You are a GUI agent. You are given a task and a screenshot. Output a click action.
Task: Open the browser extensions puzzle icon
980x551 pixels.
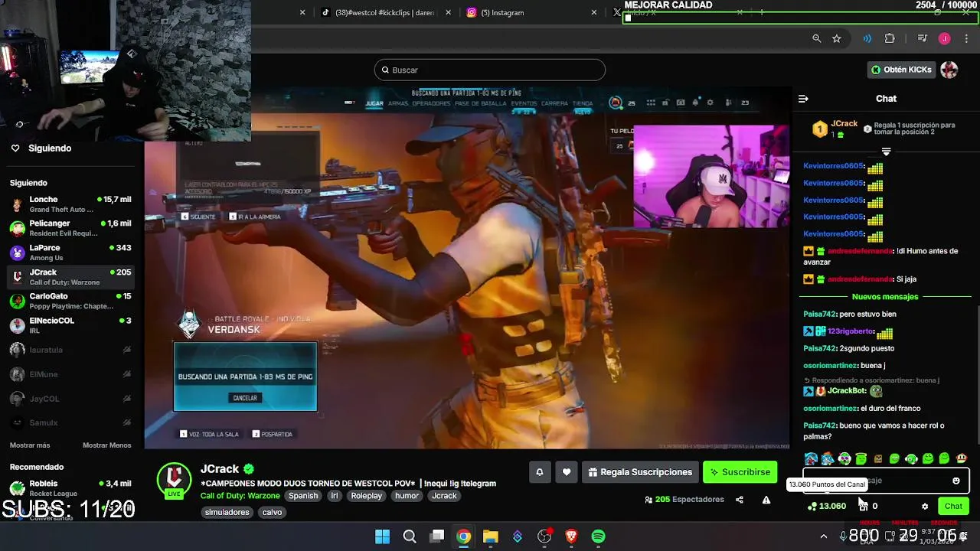click(x=890, y=38)
